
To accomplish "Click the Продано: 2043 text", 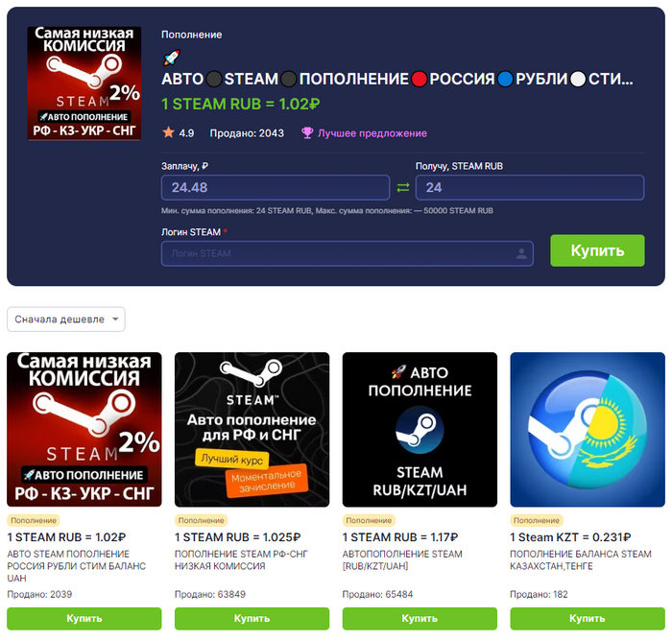I will click(247, 133).
